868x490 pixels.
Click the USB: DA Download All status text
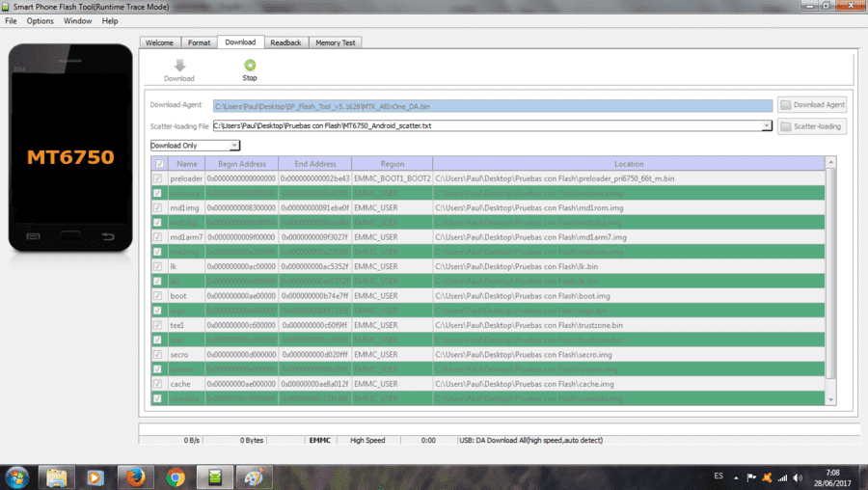coord(530,440)
